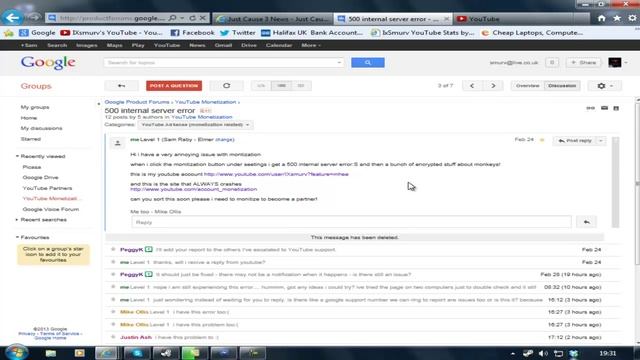Refresh page from the address bar icon
Screen dimensions: 640x360
(x=193, y=18)
